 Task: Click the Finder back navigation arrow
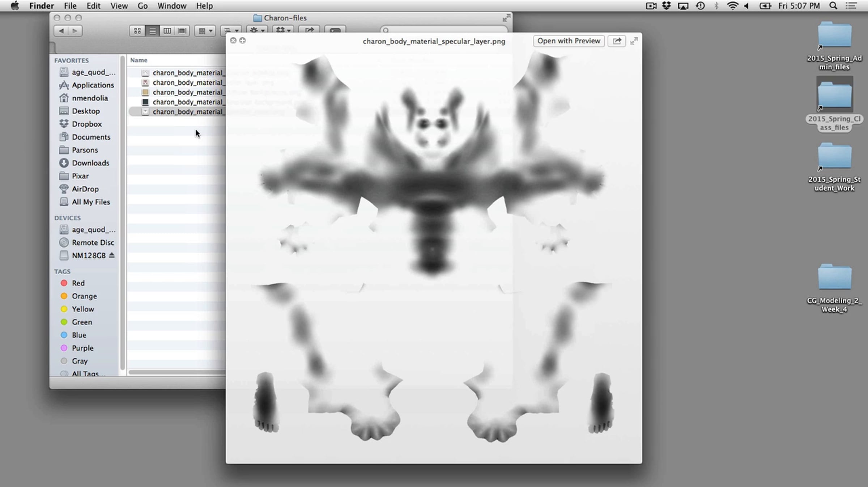click(61, 31)
